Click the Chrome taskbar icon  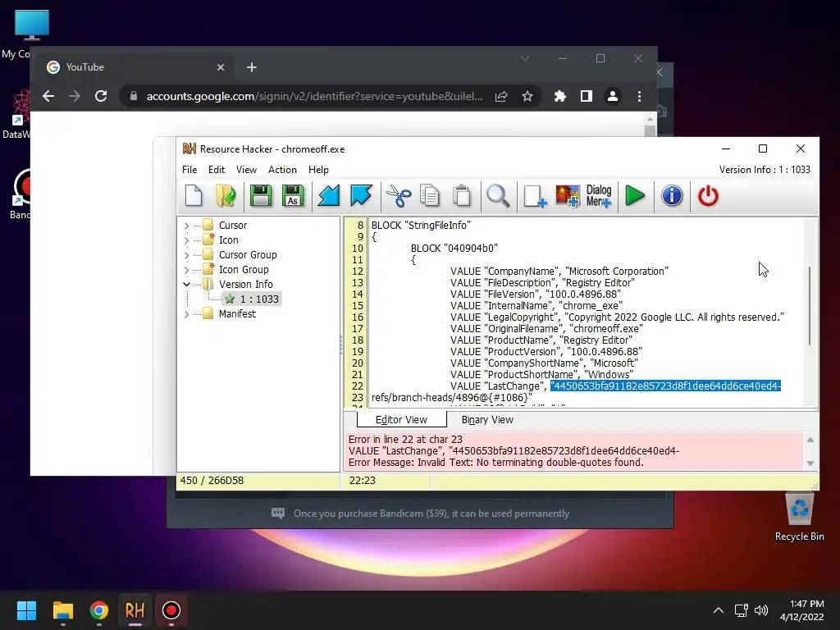coord(99,610)
